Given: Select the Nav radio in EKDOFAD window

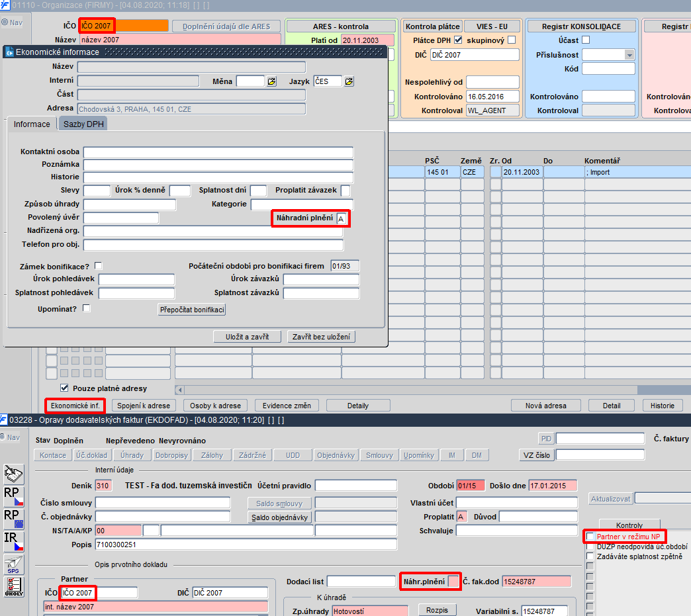Looking at the screenshot, I should point(3,437).
